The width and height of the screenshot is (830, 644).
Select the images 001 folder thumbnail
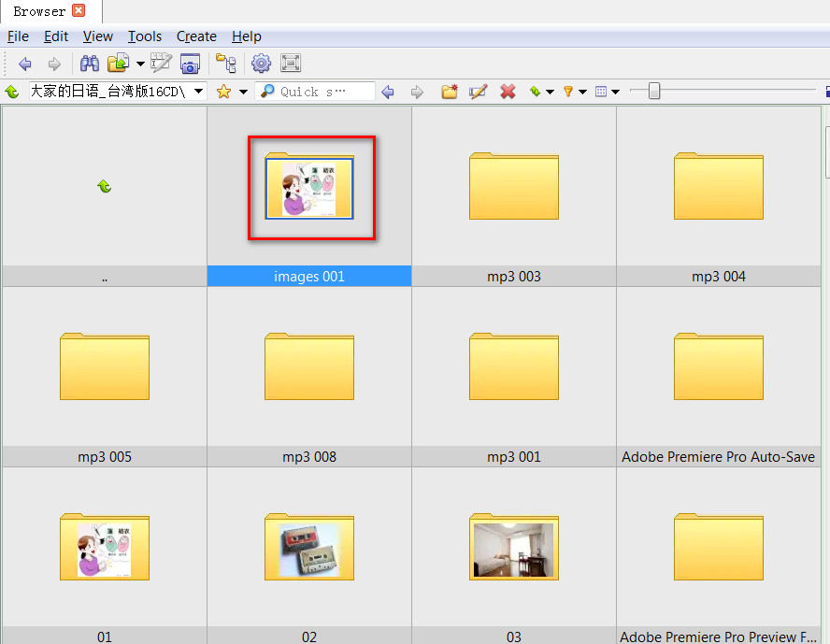309,186
